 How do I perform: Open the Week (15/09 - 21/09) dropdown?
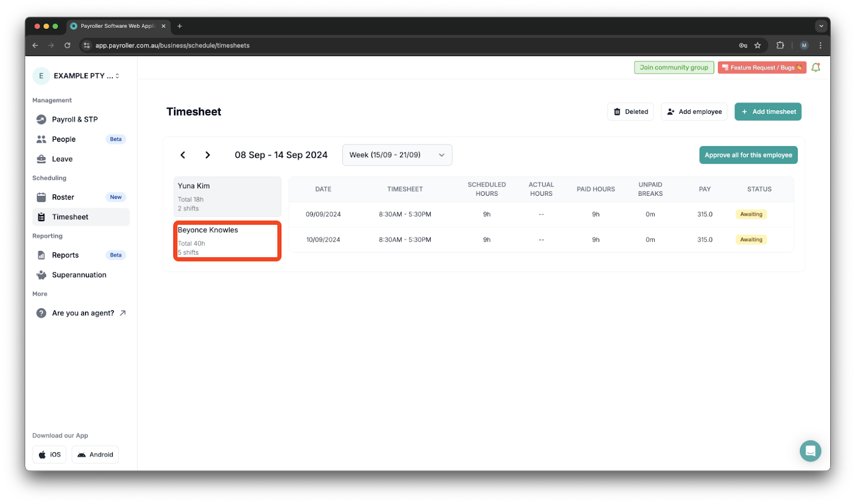pyautogui.click(x=397, y=155)
